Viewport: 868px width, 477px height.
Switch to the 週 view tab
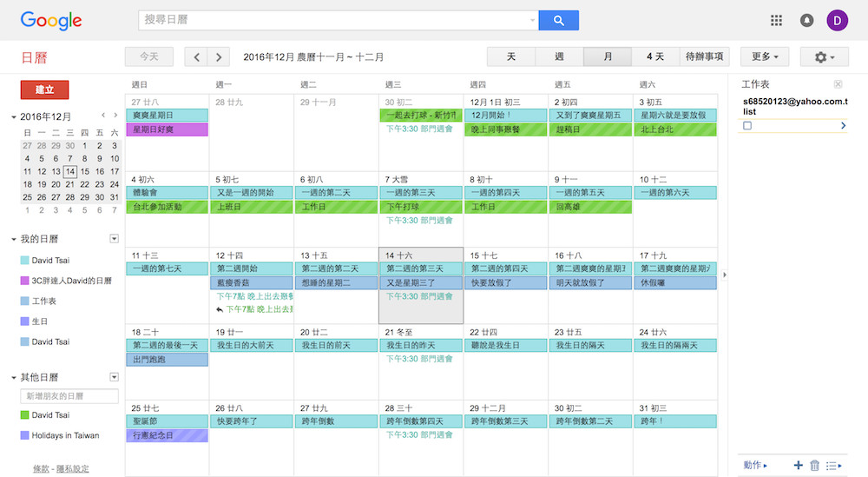tap(559, 56)
